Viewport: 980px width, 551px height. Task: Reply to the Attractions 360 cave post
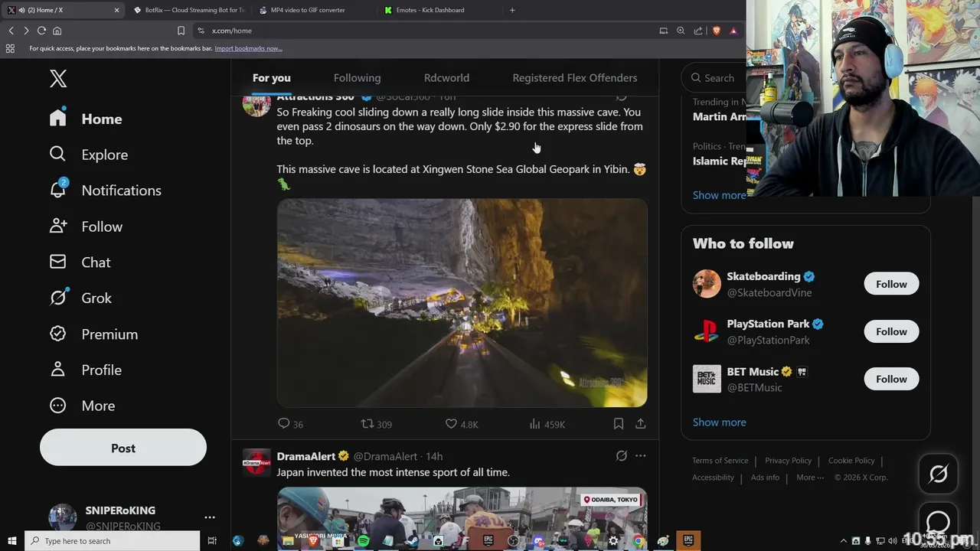[x=290, y=424]
